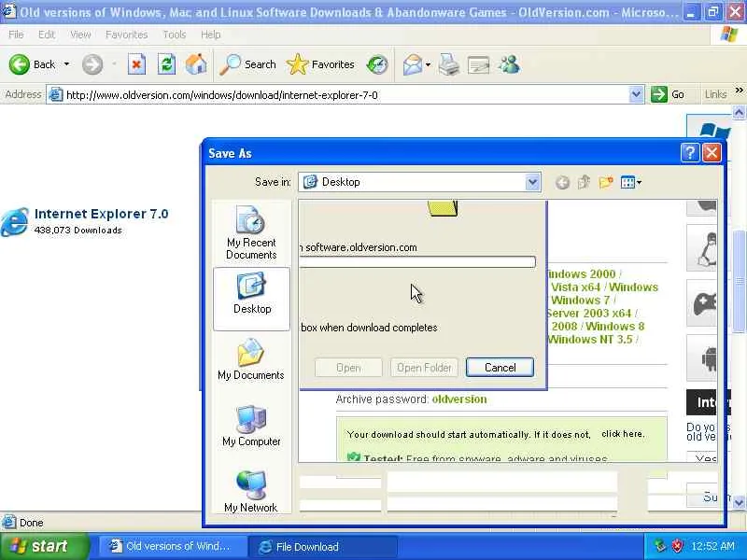This screenshot has width=747, height=560.
Task: Click the oldversion archive password text
Action: tap(459, 399)
